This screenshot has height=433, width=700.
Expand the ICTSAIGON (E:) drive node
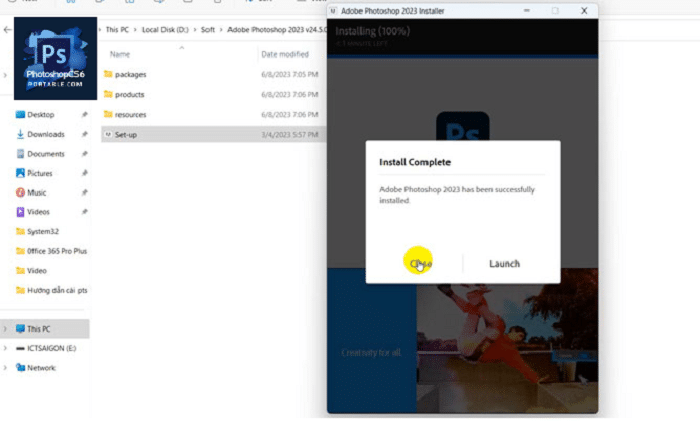[6, 348]
